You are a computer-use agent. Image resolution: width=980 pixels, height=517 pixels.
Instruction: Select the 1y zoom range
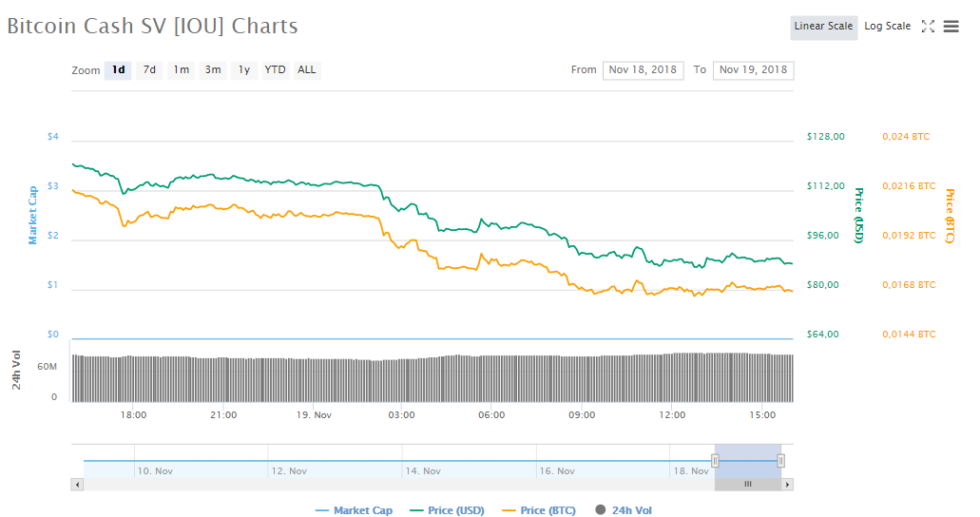coord(243,70)
